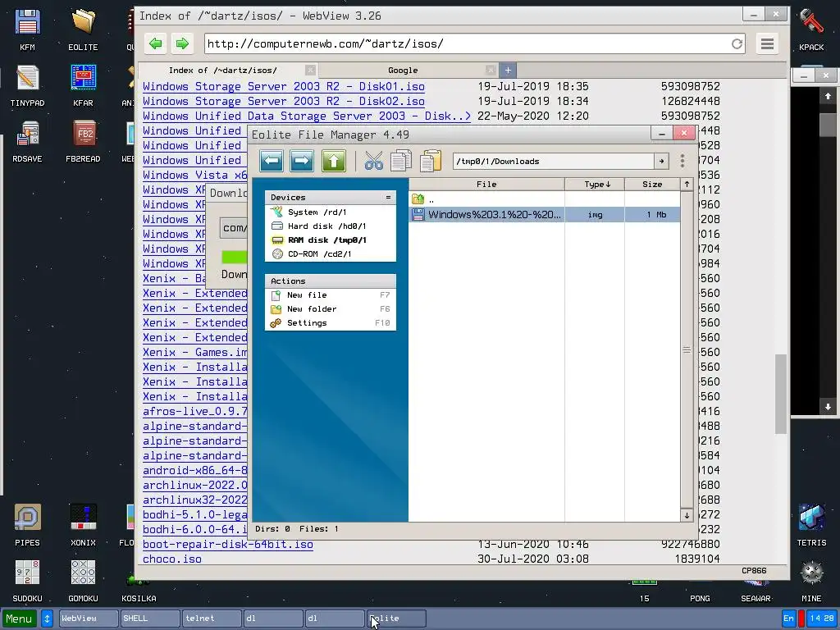Switch to Index of /~dartz/isos/ tab
The width and height of the screenshot is (840, 630).
tap(222, 71)
